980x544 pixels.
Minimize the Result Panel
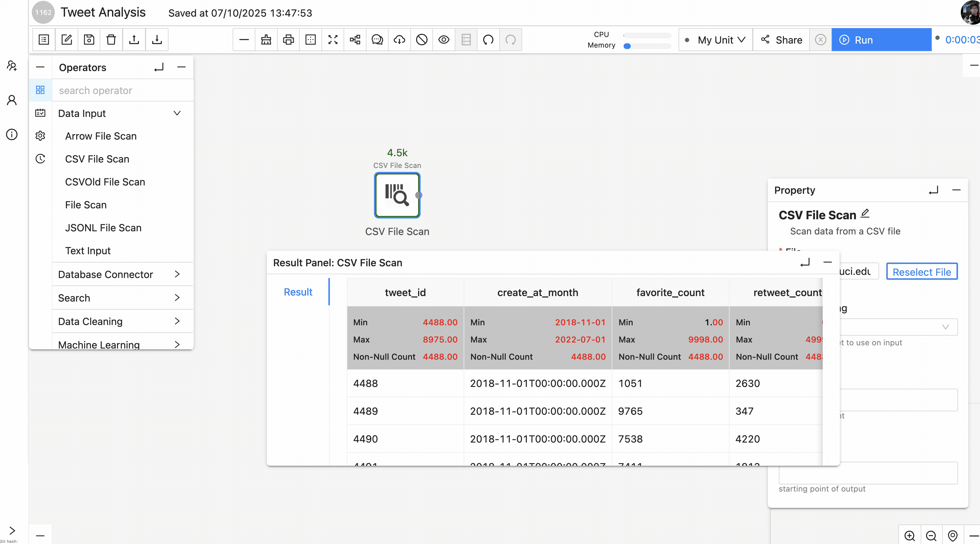click(828, 263)
